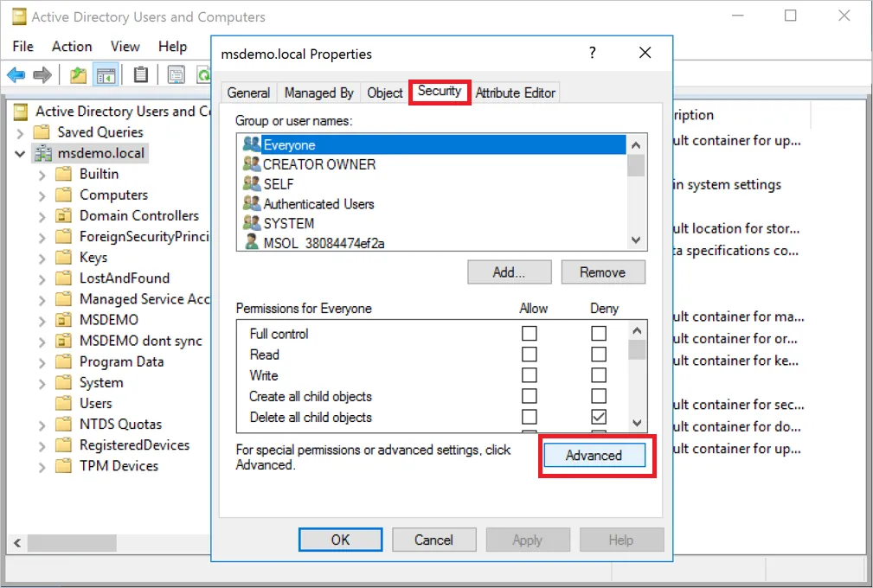Click the Refresh toolbar icon
This screenshot has height=588, width=873.
[x=204, y=74]
